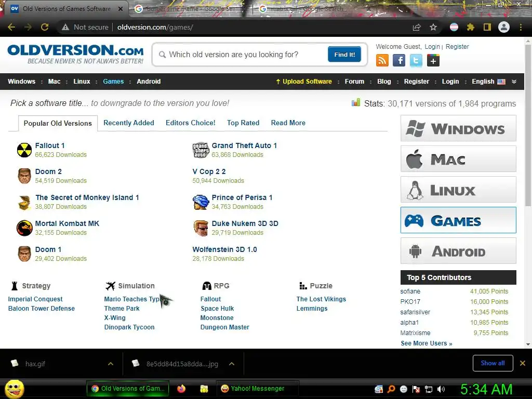Screen dimensions: 532x399
Task: Open The Lost Vikings puzzle link
Action: pos(321,299)
